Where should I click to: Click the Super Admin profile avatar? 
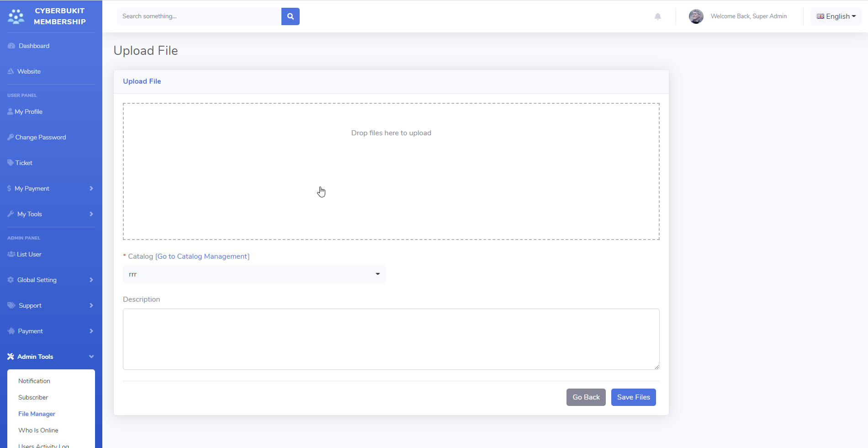tap(696, 16)
